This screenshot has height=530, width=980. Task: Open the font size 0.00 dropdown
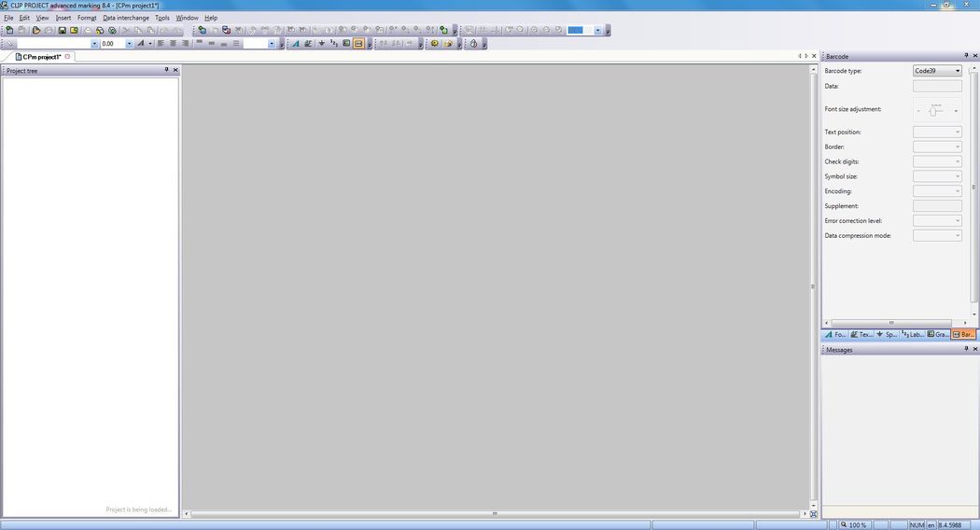[x=130, y=44]
